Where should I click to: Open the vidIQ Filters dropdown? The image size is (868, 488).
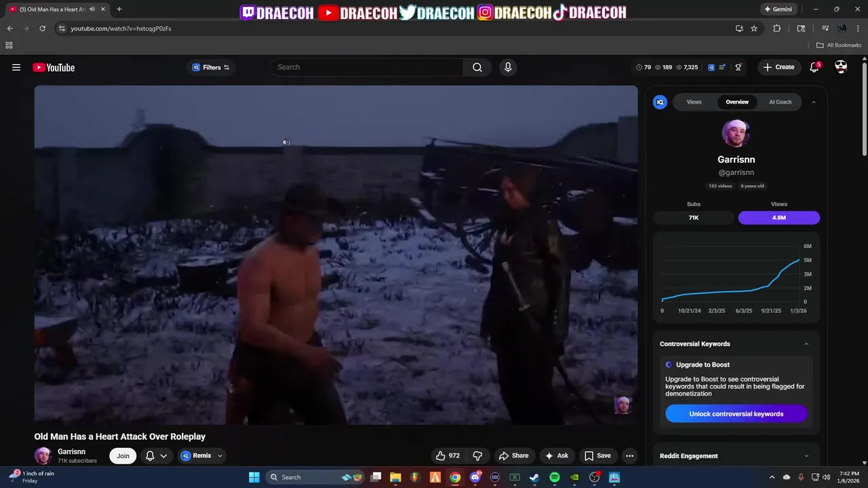coord(211,67)
